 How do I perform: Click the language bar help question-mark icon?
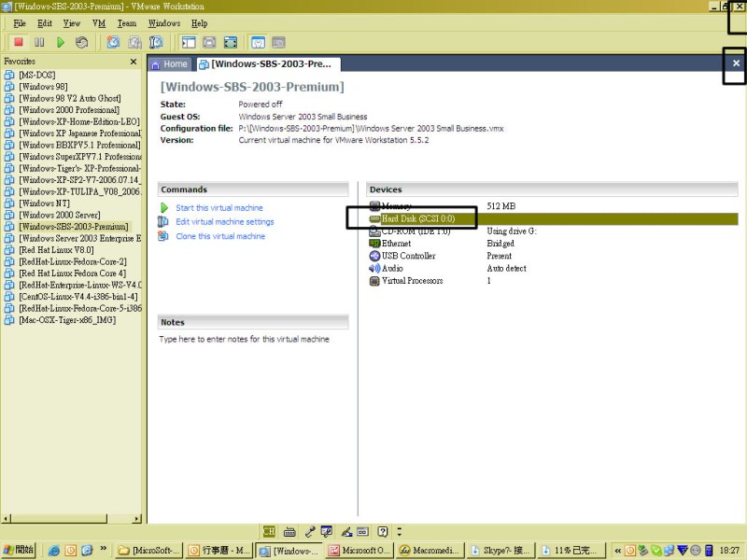[383, 531]
